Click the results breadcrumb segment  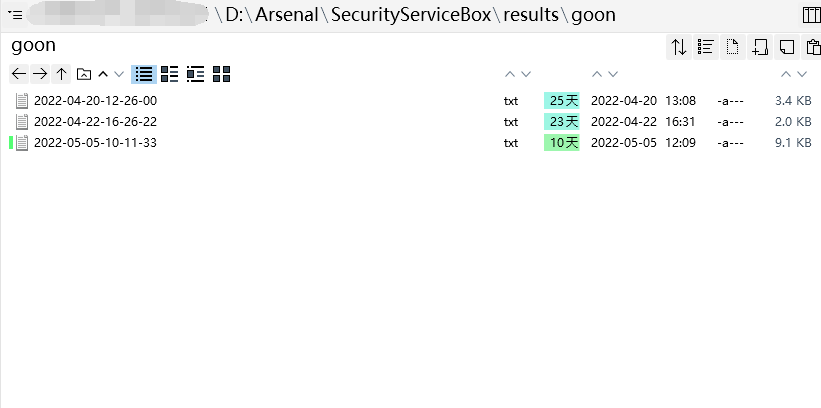530,15
